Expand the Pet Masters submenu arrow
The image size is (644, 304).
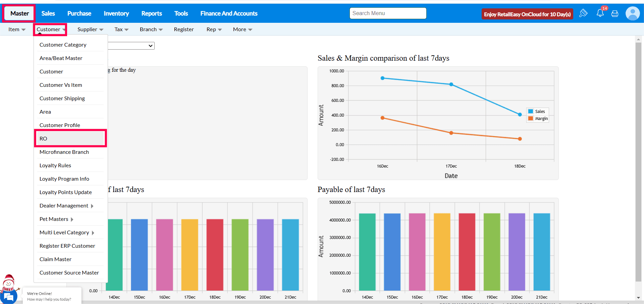tap(72, 219)
